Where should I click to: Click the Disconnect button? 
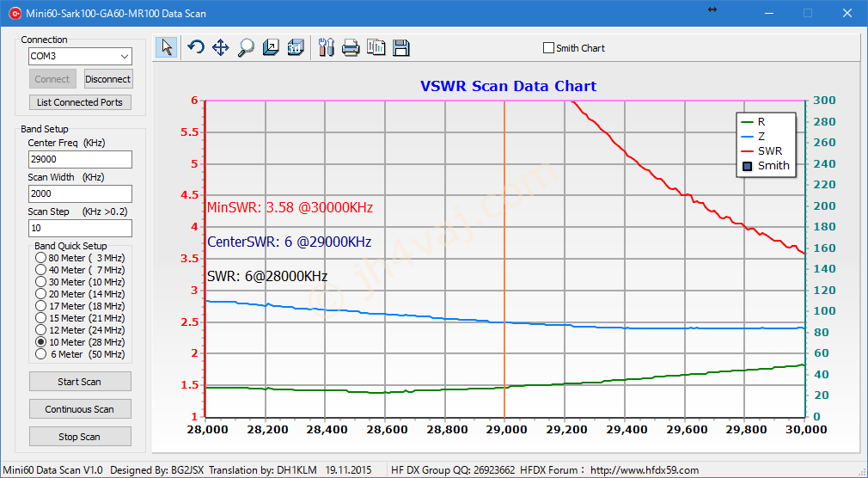[108, 79]
